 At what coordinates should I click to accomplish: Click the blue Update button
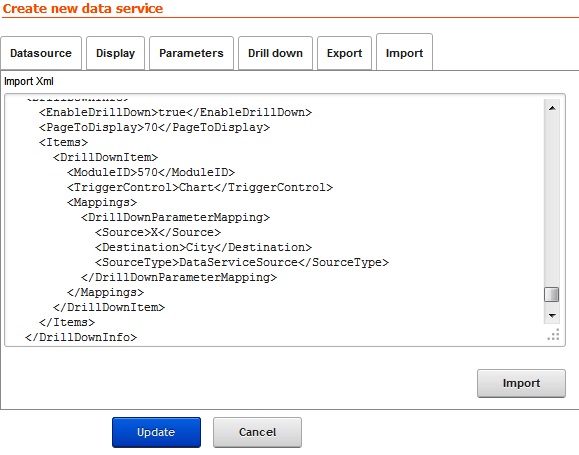156,432
